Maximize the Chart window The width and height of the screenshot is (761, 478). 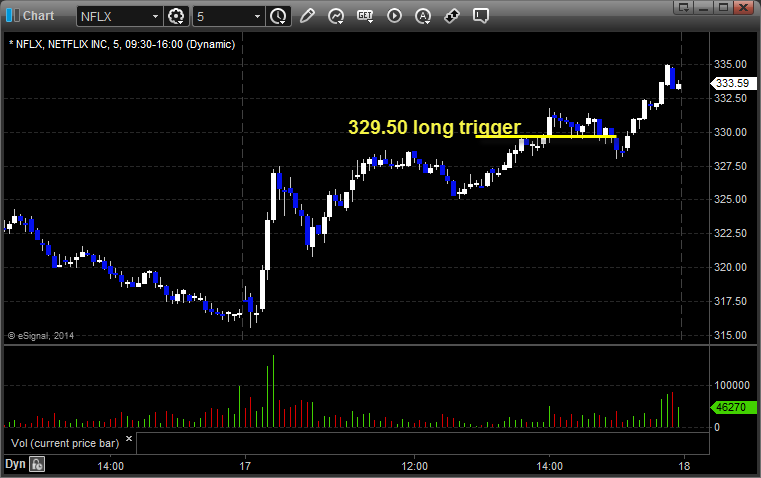(x=723, y=7)
